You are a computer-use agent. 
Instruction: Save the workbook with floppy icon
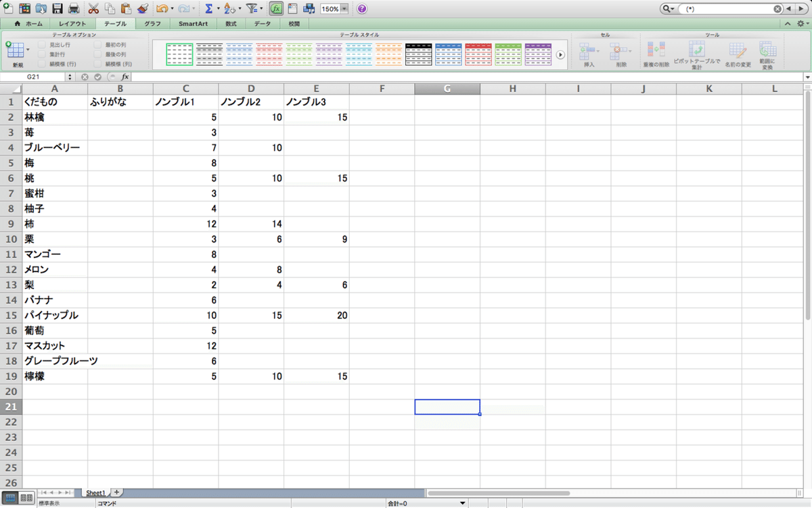pos(58,9)
